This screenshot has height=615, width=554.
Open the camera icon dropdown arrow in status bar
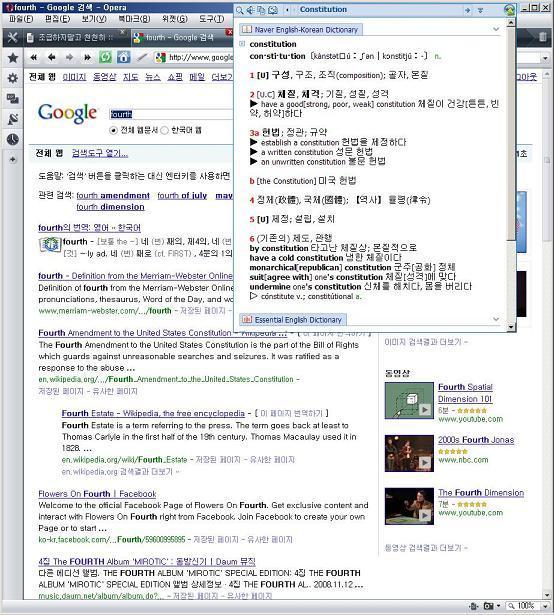coord(498,606)
